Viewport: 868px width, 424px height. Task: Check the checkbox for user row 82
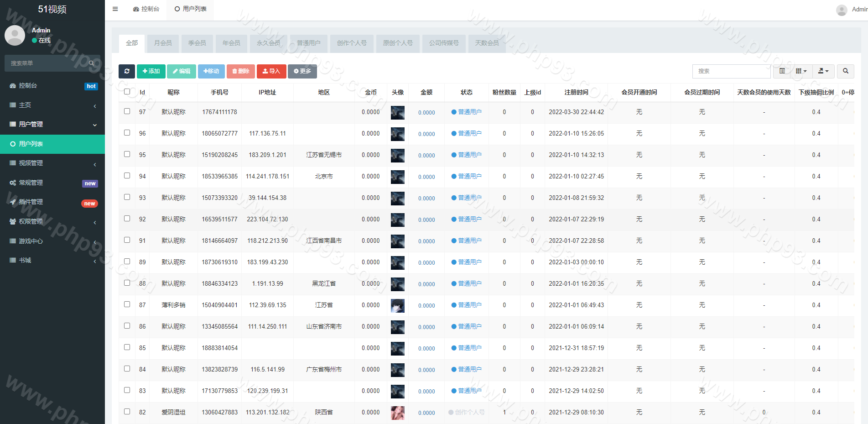(127, 412)
